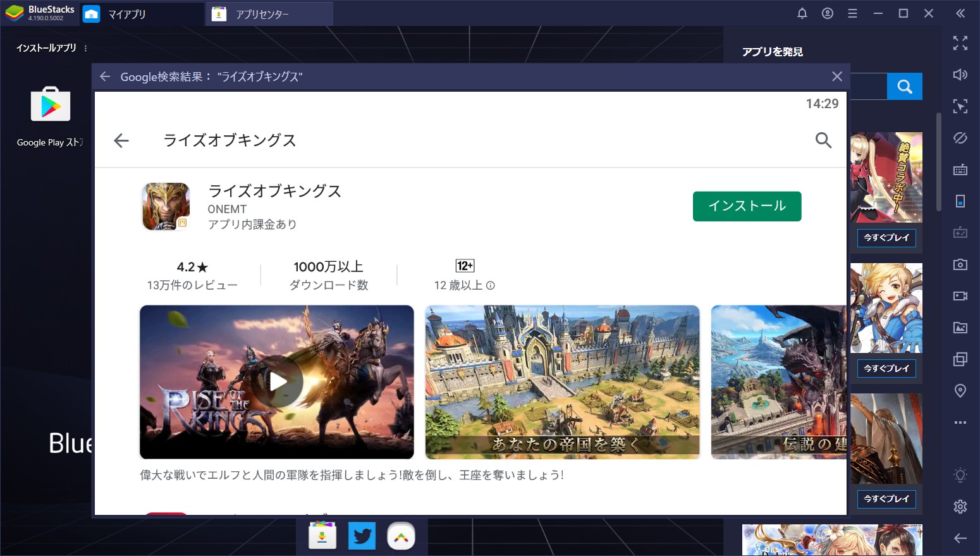Click the Play Store search magnifier icon

click(823, 140)
